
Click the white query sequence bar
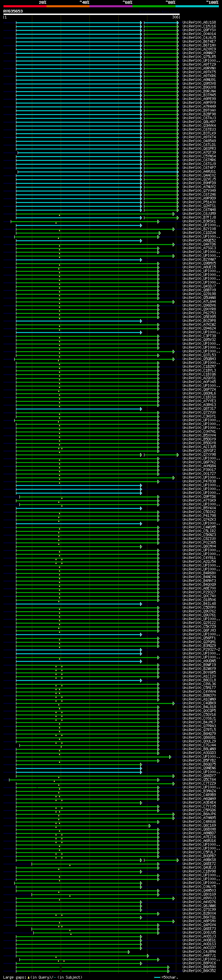tap(91, 14)
